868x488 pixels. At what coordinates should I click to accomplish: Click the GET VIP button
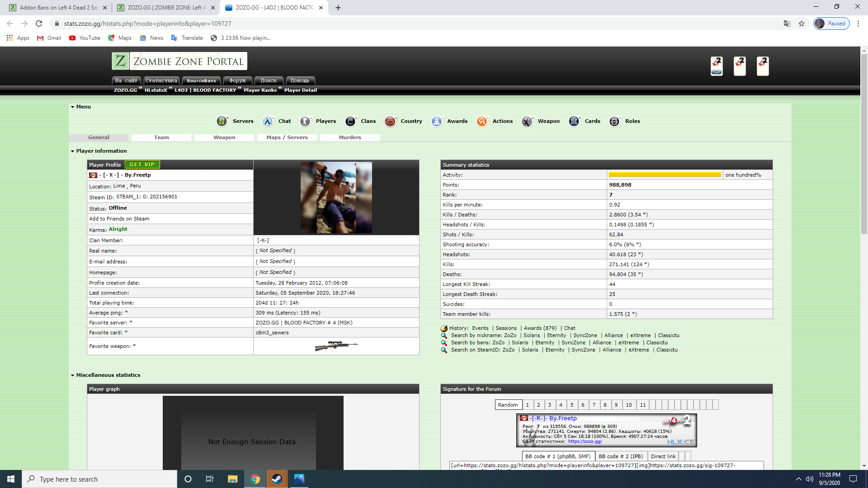pyautogui.click(x=142, y=164)
